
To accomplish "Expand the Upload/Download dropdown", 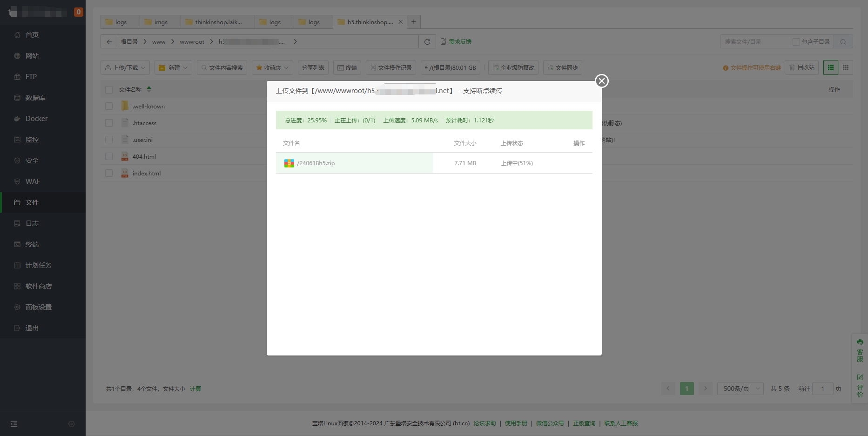I will pos(125,67).
